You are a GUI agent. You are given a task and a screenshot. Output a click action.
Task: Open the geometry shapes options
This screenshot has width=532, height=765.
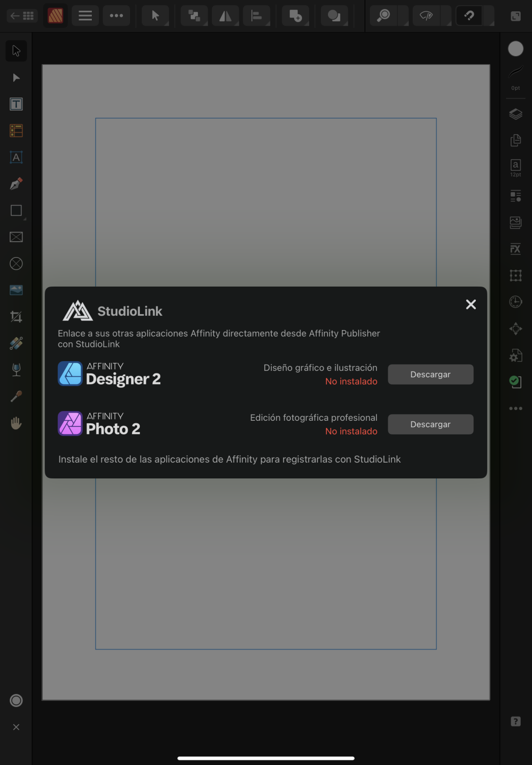coord(334,16)
